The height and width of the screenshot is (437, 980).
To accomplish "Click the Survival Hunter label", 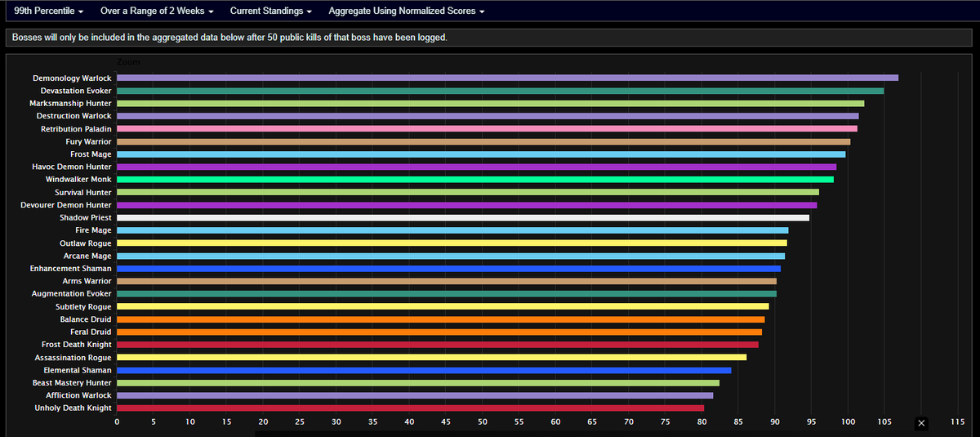I will point(83,192).
